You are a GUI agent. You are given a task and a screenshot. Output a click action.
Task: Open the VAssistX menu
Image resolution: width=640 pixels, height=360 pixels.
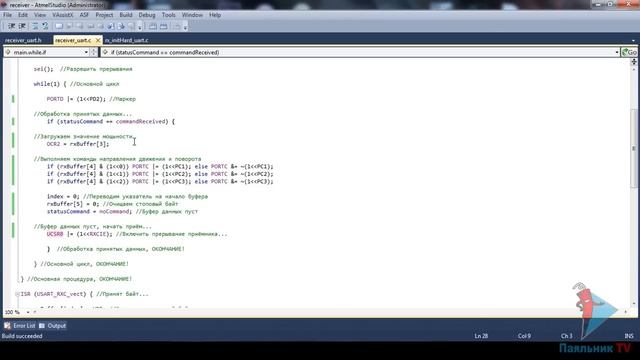pyautogui.click(x=62, y=15)
